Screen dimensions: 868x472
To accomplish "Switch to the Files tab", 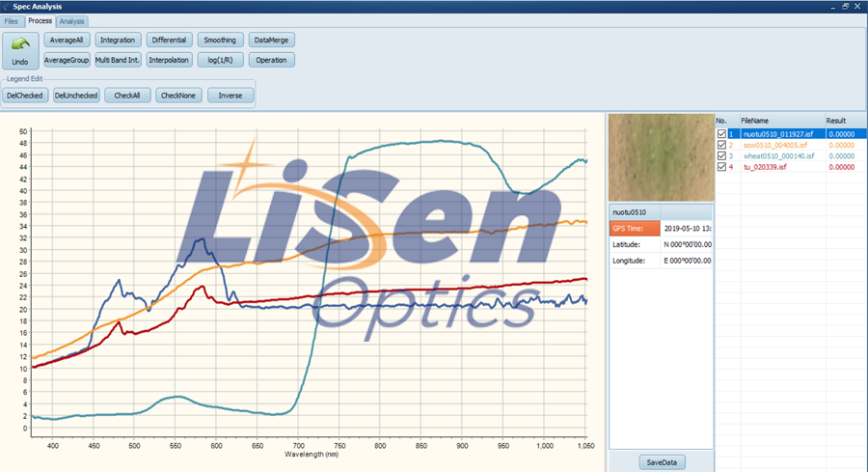I will click(x=13, y=20).
